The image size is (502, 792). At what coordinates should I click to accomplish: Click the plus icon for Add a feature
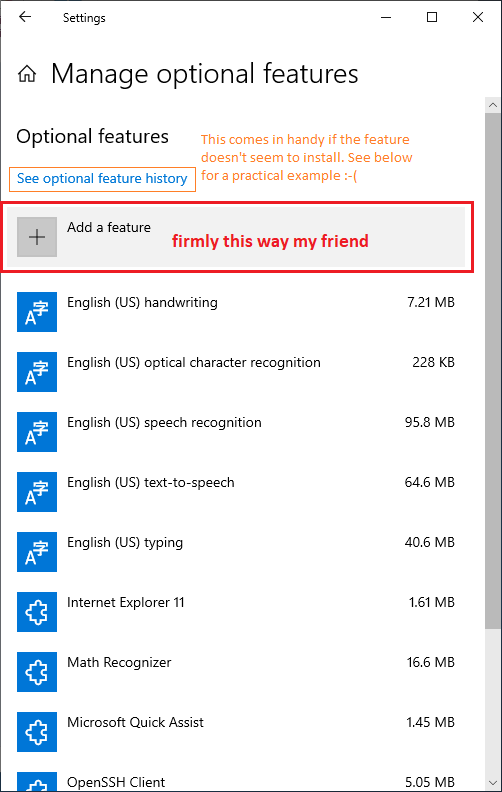(x=37, y=237)
